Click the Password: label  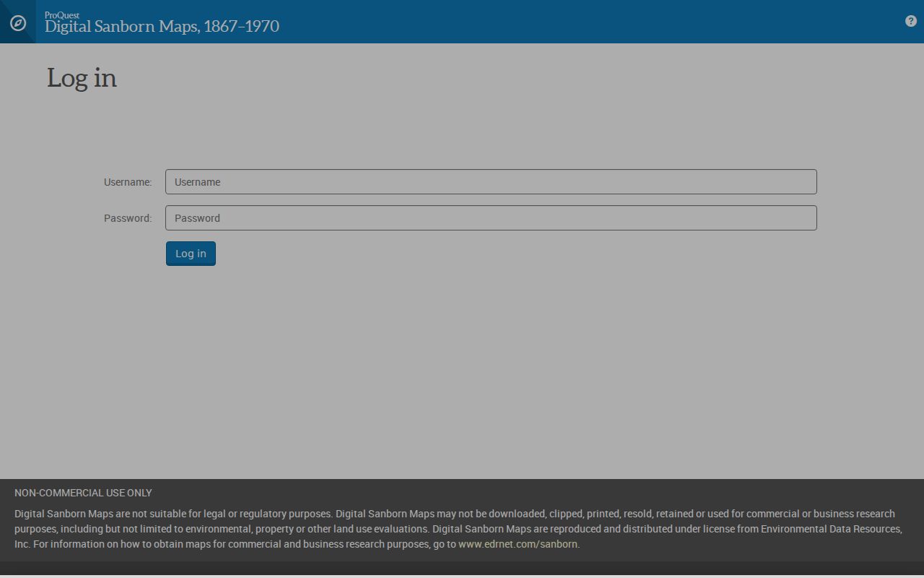(x=128, y=218)
